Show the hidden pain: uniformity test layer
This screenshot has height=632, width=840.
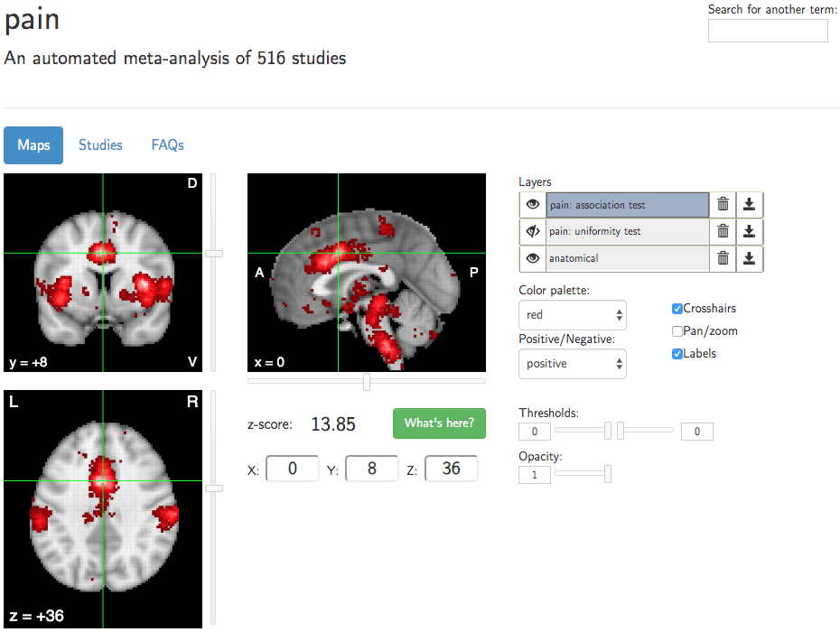coord(533,231)
